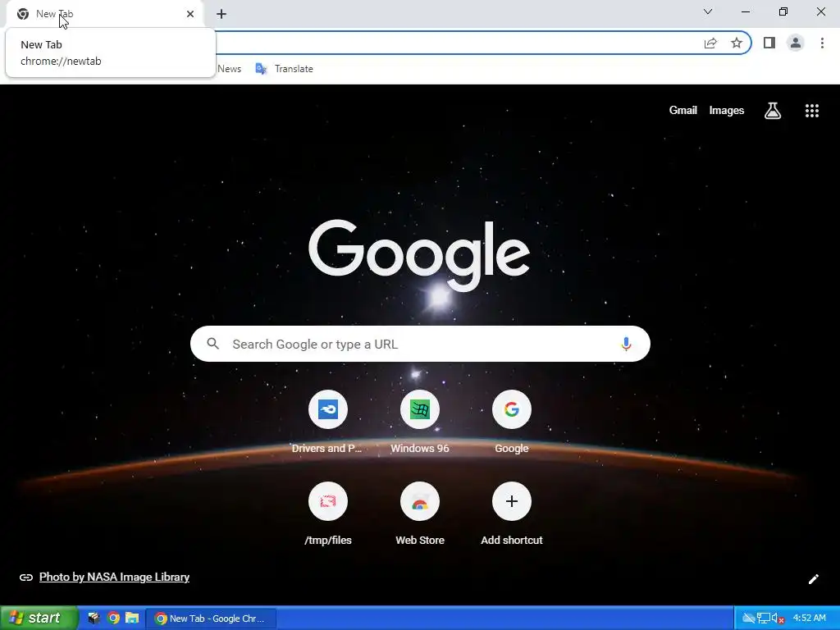
Task: Close the New Tab tab
Action: 190,14
